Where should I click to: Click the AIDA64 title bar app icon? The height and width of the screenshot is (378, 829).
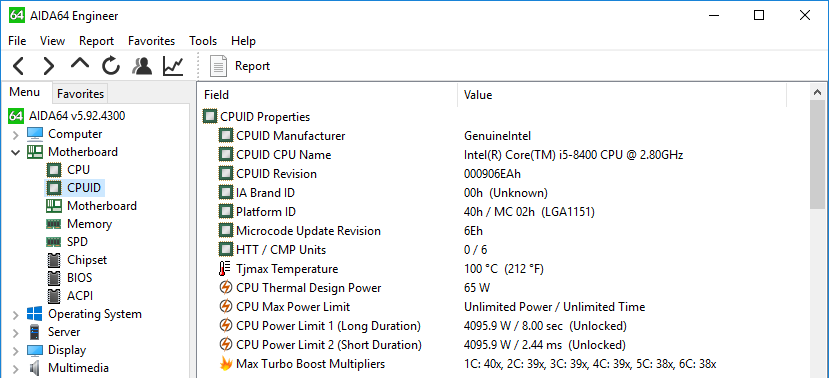coord(17,15)
